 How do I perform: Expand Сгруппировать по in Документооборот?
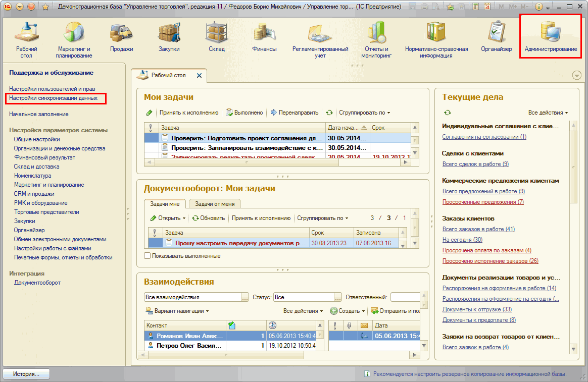pyautogui.click(x=322, y=218)
